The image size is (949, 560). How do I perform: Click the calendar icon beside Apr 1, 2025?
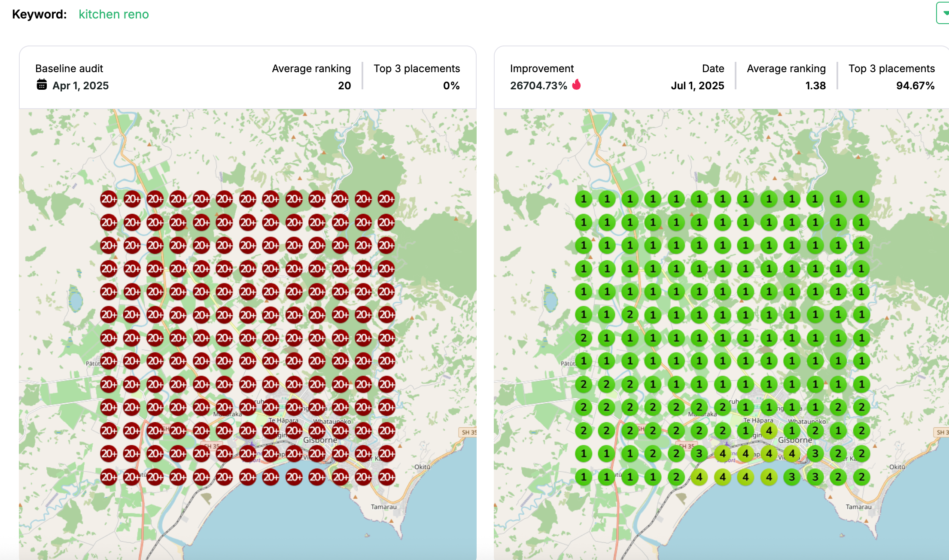tap(42, 85)
